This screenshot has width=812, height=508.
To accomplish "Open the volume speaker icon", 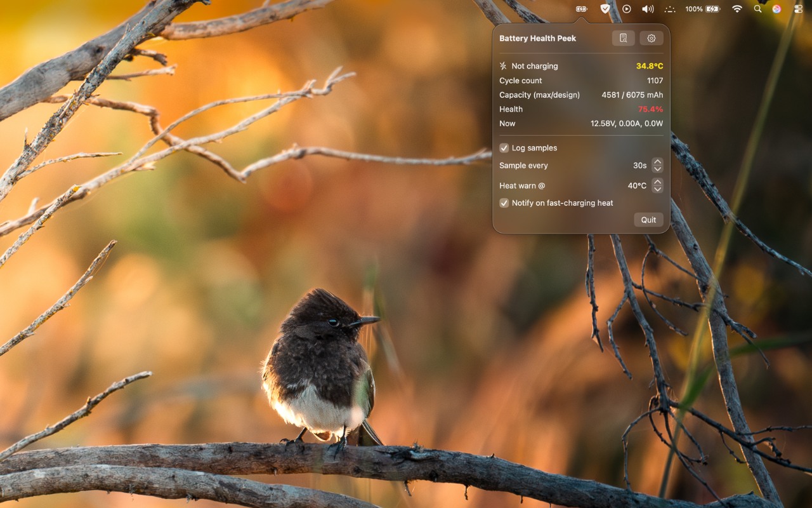I will pos(648,9).
